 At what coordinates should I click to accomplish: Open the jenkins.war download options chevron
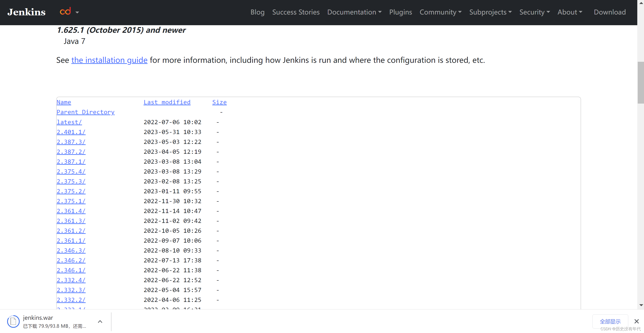point(100,321)
